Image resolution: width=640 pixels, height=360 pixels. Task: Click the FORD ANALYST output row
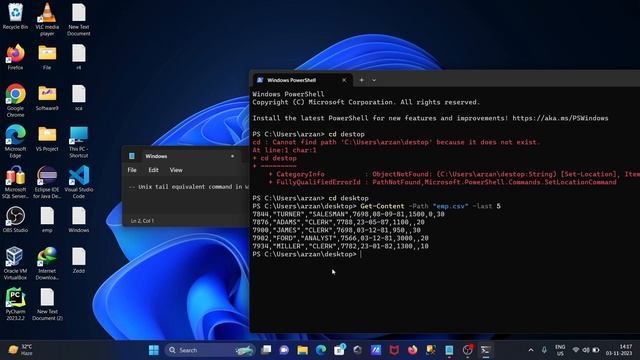(340, 238)
